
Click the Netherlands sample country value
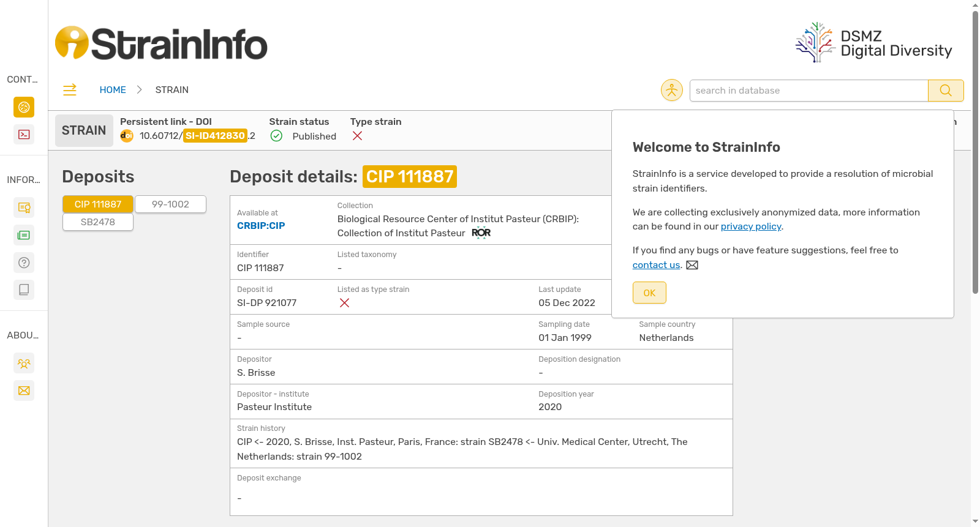[x=666, y=338]
